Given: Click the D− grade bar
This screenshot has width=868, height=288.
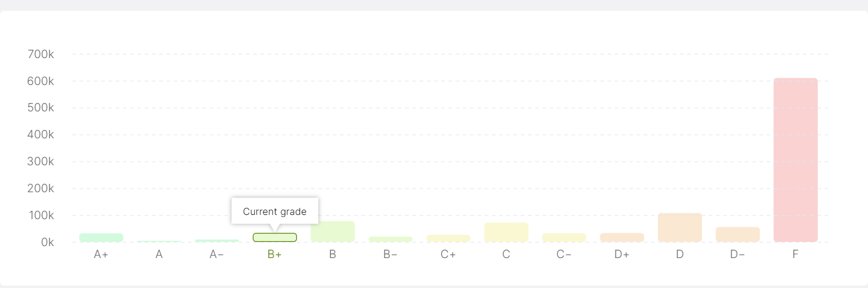Looking at the screenshot, I should pyautogui.click(x=738, y=235).
